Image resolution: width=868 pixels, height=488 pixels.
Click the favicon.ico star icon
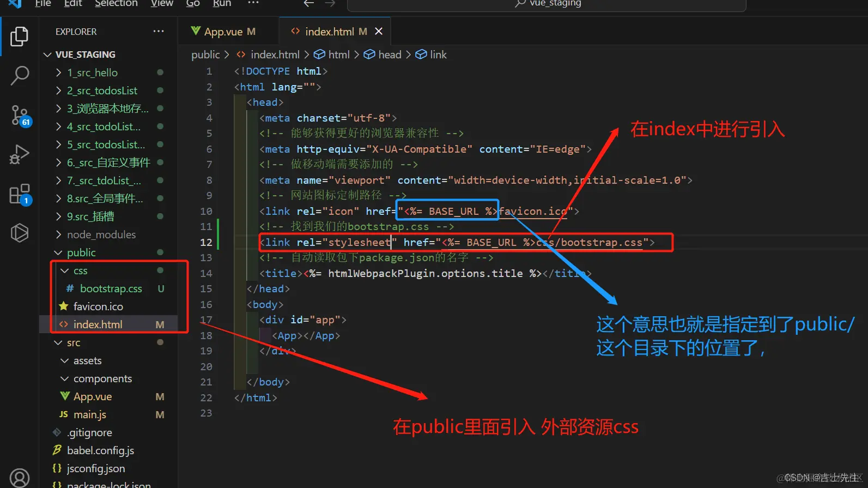[64, 306]
